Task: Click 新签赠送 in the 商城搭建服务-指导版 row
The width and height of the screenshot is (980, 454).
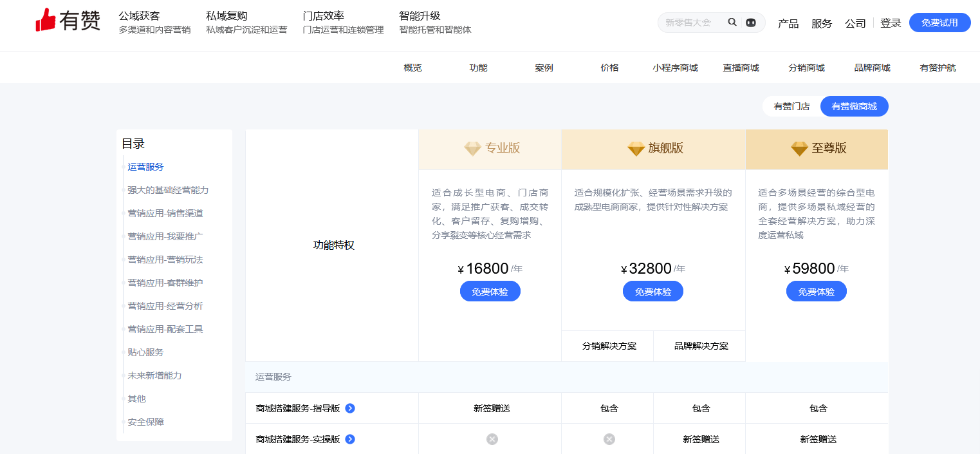Action: (492, 408)
